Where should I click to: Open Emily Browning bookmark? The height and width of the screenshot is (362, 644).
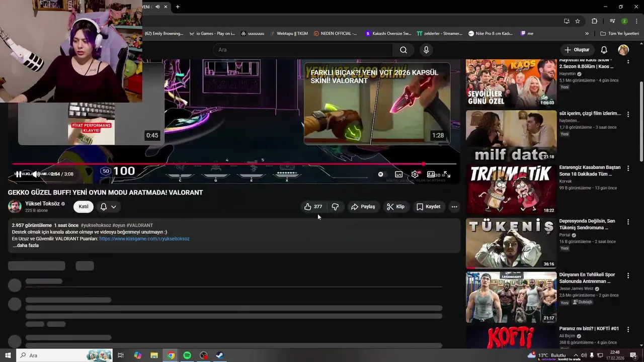(164, 34)
